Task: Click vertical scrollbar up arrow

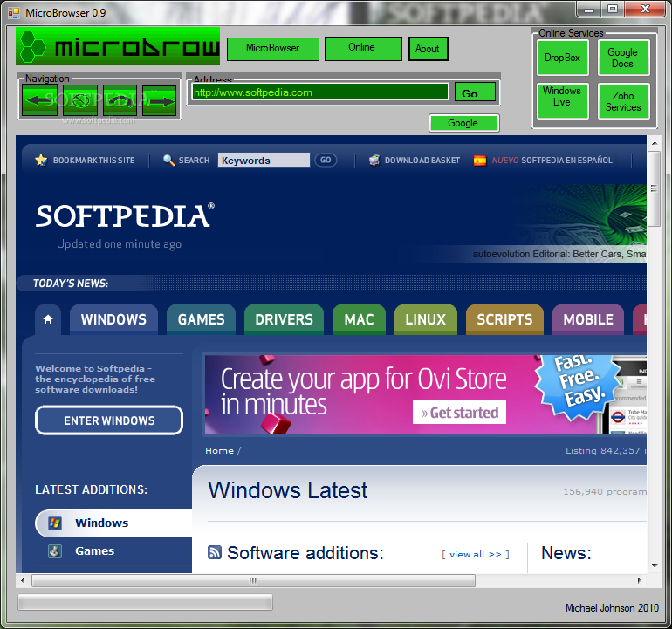Action: [x=655, y=143]
